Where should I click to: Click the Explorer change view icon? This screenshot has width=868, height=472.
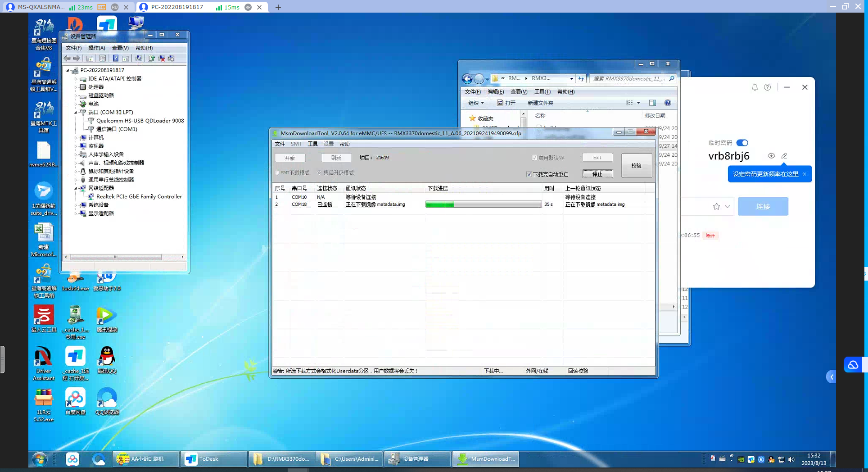point(629,103)
